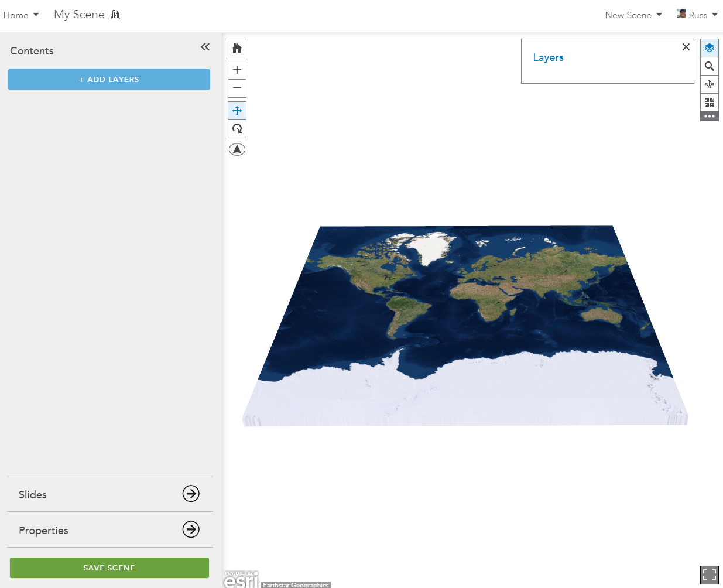The width and height of the screenshot is (723, 588).
Task: Zoom out with the minus button
Action: 237,88
